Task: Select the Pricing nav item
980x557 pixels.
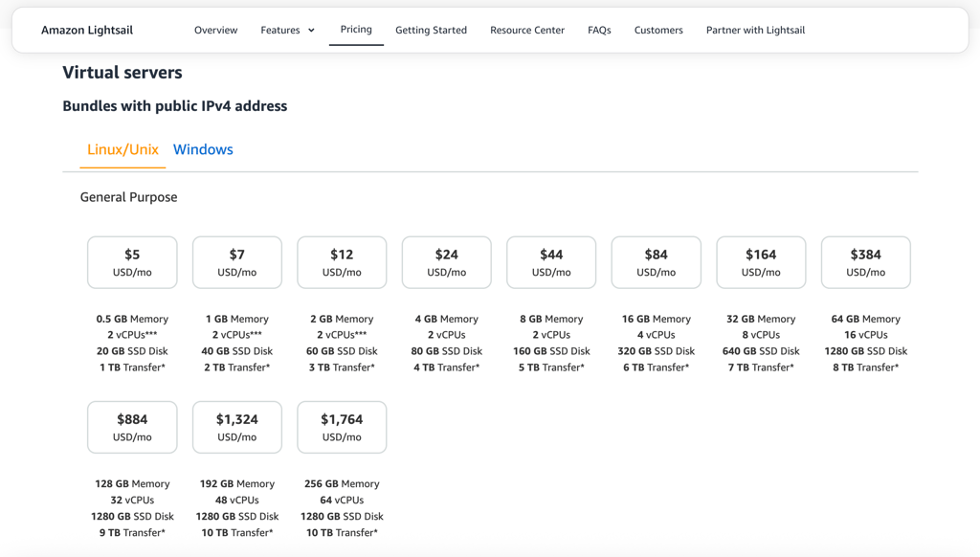Action: click(356, 30)
